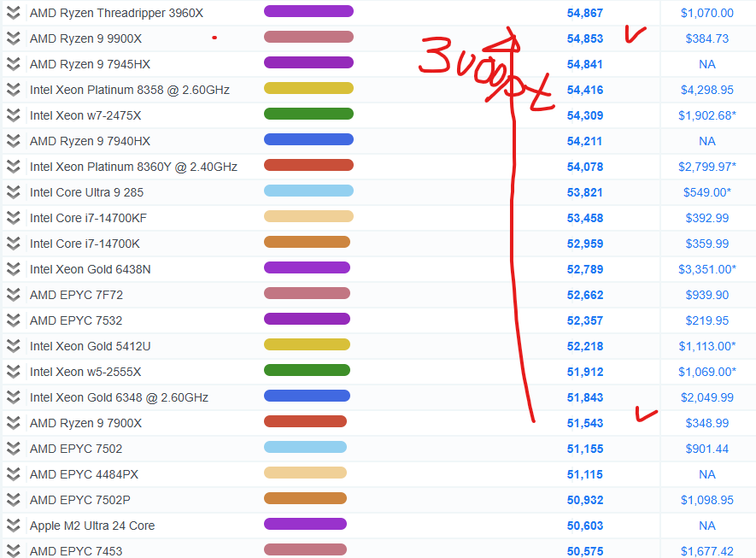Viewport: 756px width, 558px height.
Task: Click the purple bar for AMD Ryzen Threadripper 3960X
Action: [x=308, y=11]
